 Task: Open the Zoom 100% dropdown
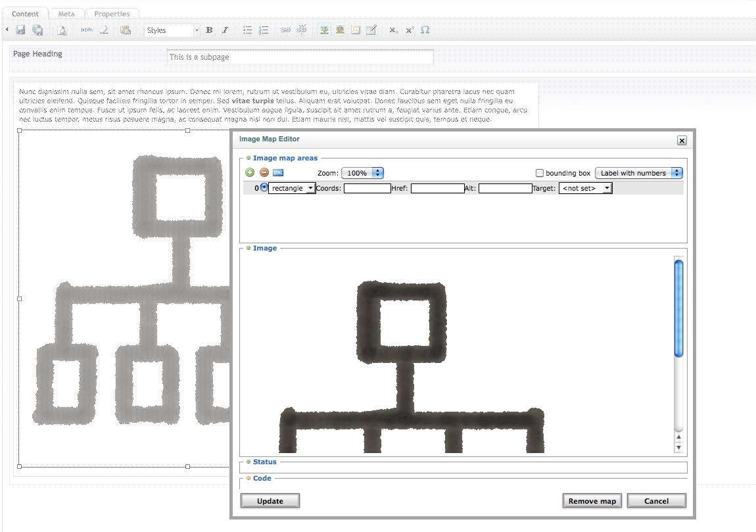pos(363,173)
